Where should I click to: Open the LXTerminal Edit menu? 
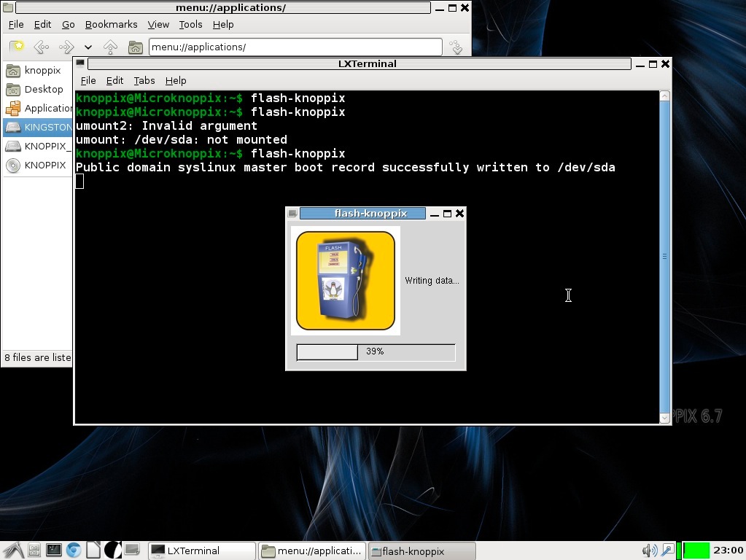(x=114, y=80)
